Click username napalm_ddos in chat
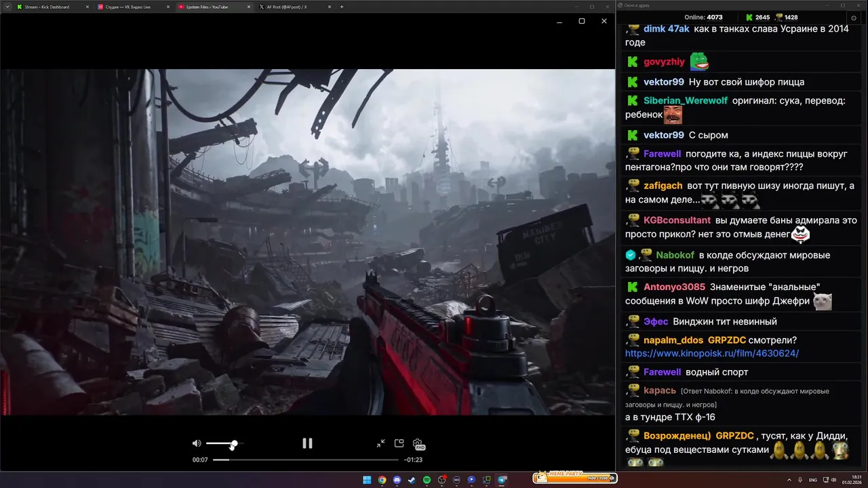Screen dimensions: 868x488 pyautogui.click(x=673, y=340)
